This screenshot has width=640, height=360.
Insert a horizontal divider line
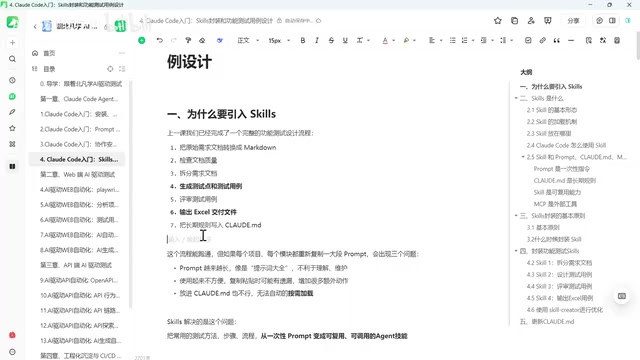(571, 40)
